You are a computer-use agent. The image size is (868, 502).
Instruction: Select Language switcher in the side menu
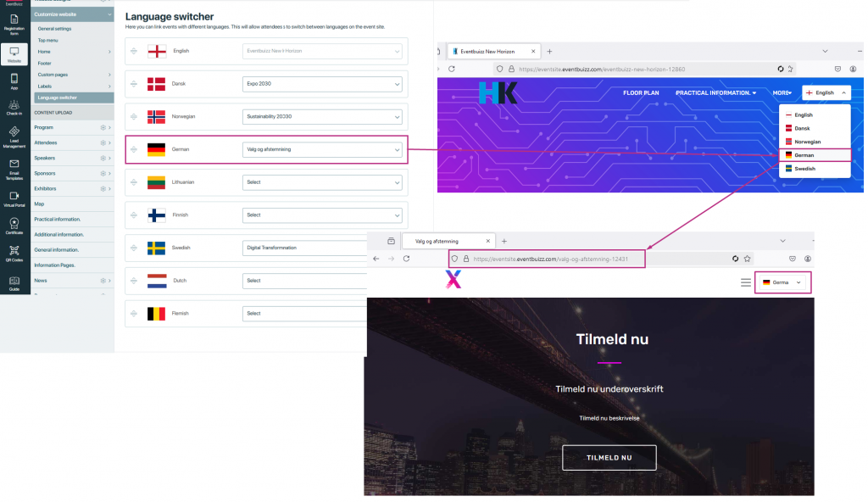point(74,98)
